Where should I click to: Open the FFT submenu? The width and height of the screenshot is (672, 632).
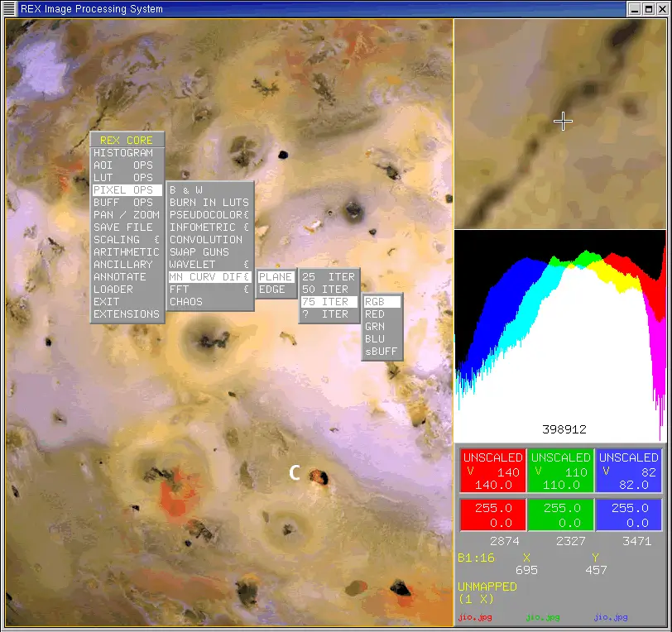pos(209,290)
